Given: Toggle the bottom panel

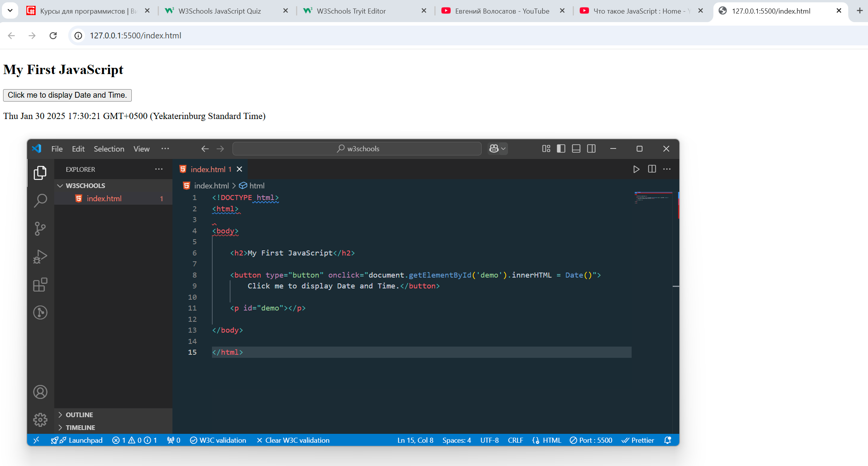Looking at the screenshot, I should (x=576, y=148).
